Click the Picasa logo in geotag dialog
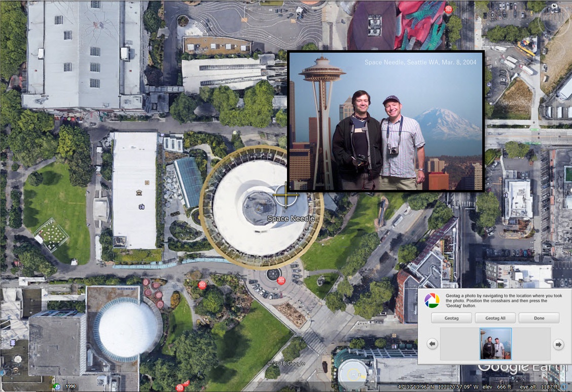The image size is (572, 392). (432, 300)
